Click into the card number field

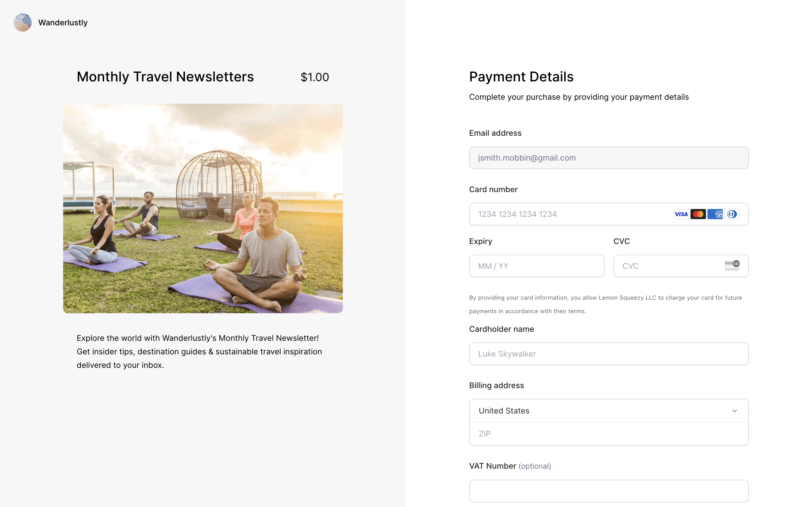pyautogui.click(x=570, y=214)
